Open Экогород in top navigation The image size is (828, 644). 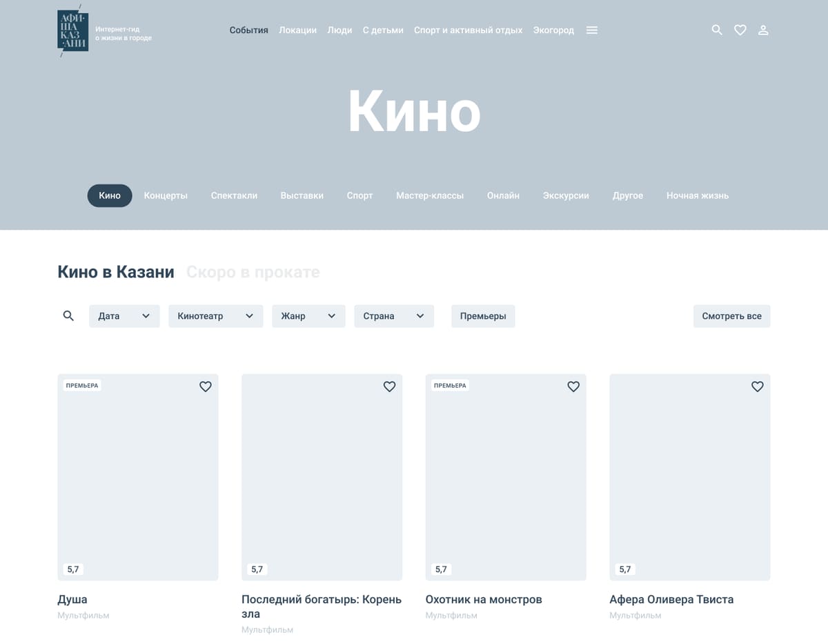(x=553, y=30)
